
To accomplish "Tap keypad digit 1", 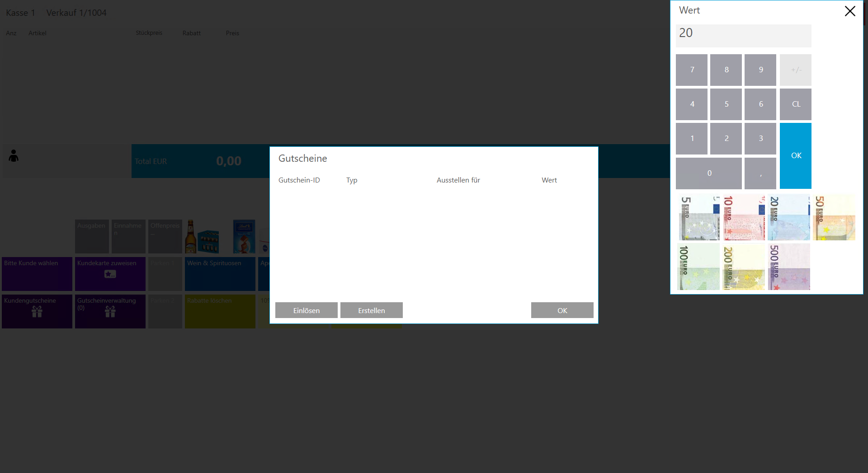I will [x=692, y=139].
